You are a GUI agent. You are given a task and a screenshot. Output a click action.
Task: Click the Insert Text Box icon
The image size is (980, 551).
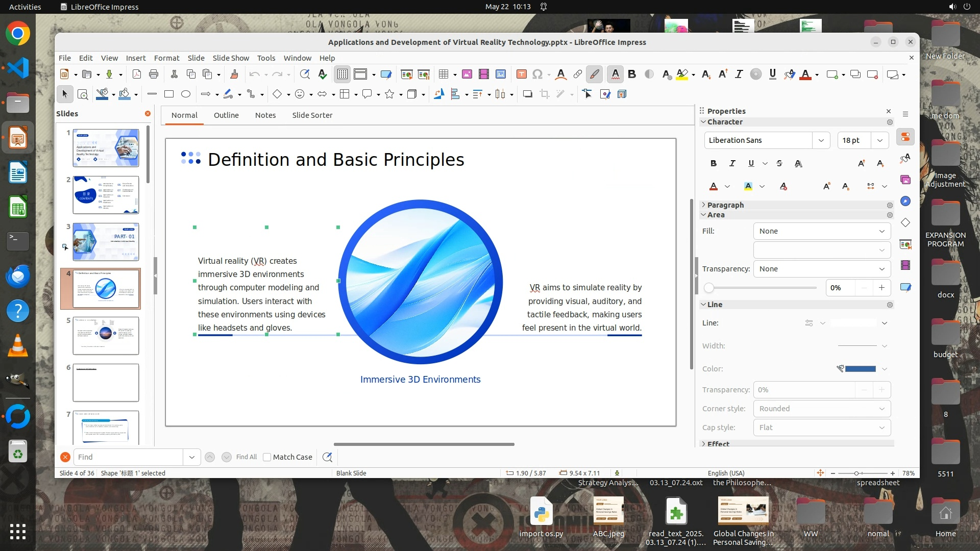coord(521,74)
